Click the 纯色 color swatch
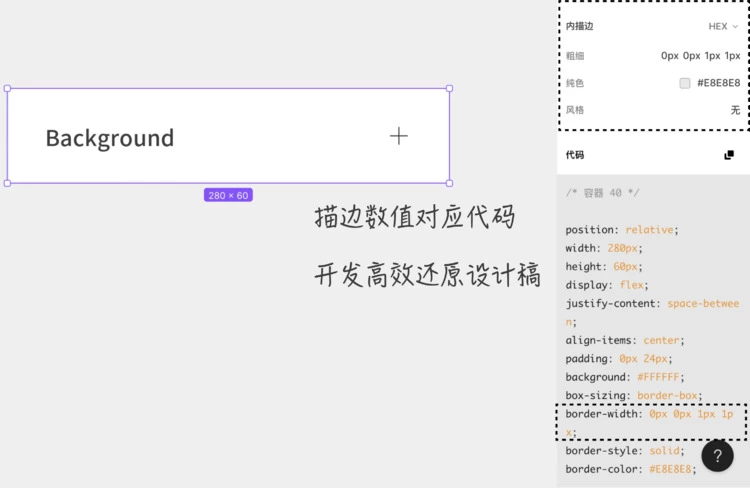Image resolution: width=750 pixels, height=488 pixels. coord(685,83)
